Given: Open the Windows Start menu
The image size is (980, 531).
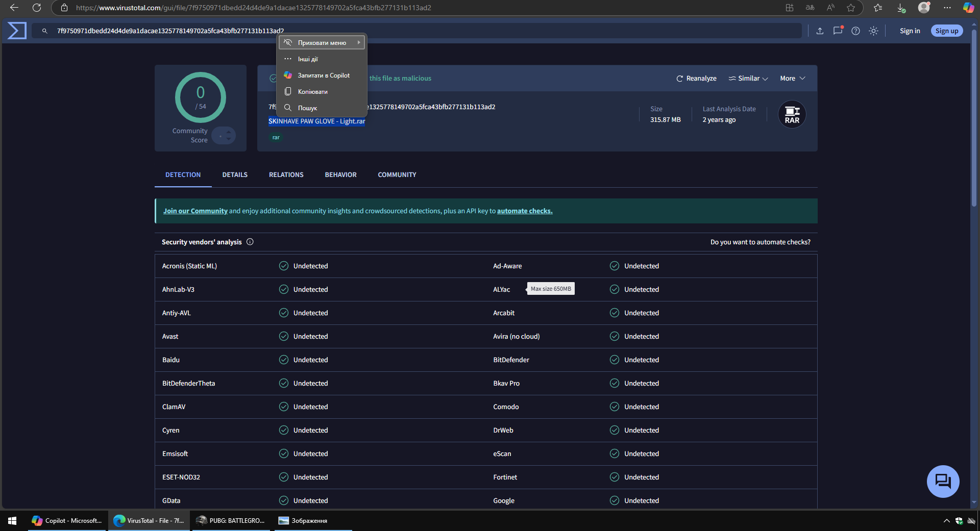Looking at the screenshot, I should coord(12,521).
